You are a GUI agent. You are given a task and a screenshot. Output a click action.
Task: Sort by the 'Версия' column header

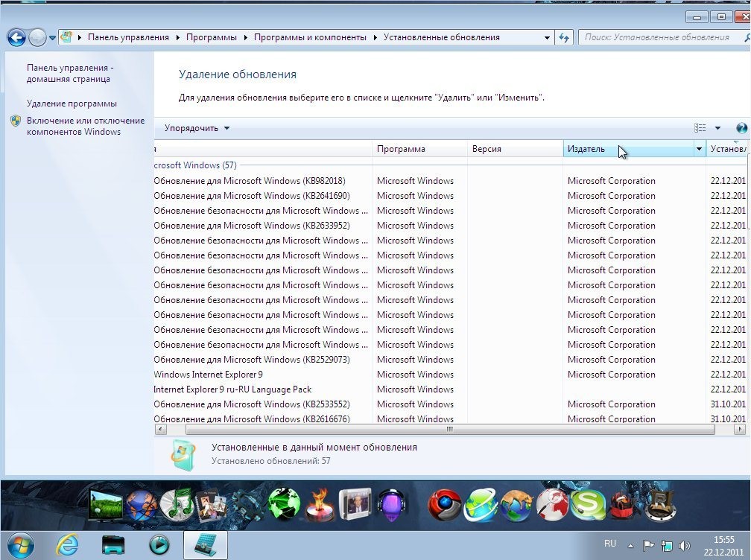point(515,149)
